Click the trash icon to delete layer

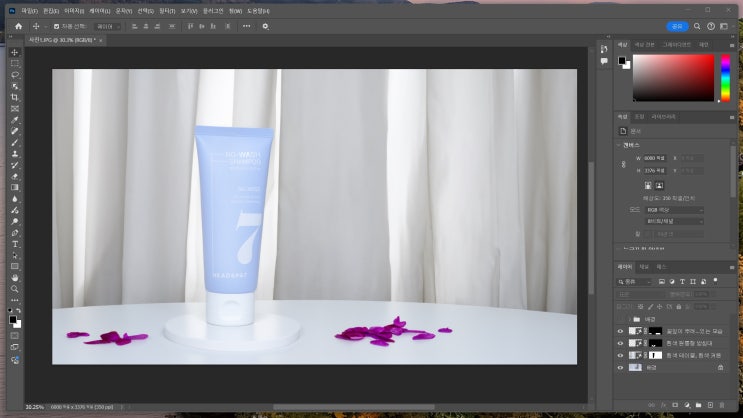[722, 405]
